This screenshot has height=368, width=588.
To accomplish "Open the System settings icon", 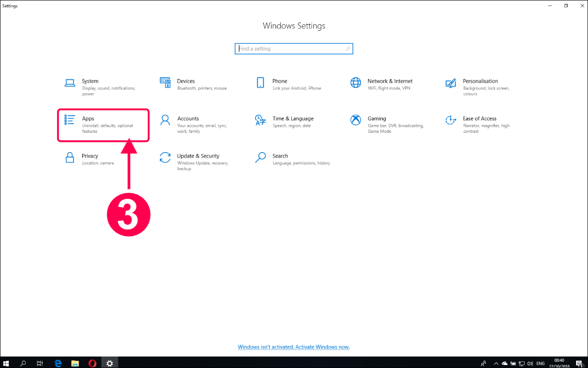I will pyautogui.click(x=70, y=83).
